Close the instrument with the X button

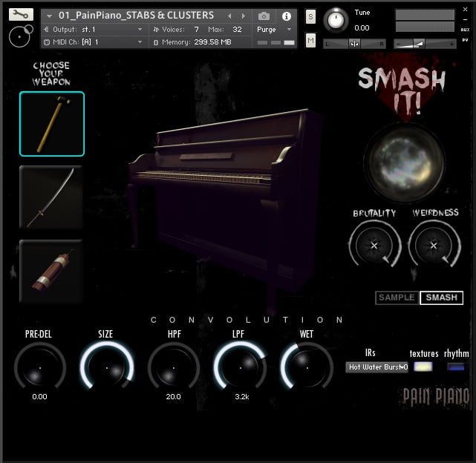click(465, 10)
